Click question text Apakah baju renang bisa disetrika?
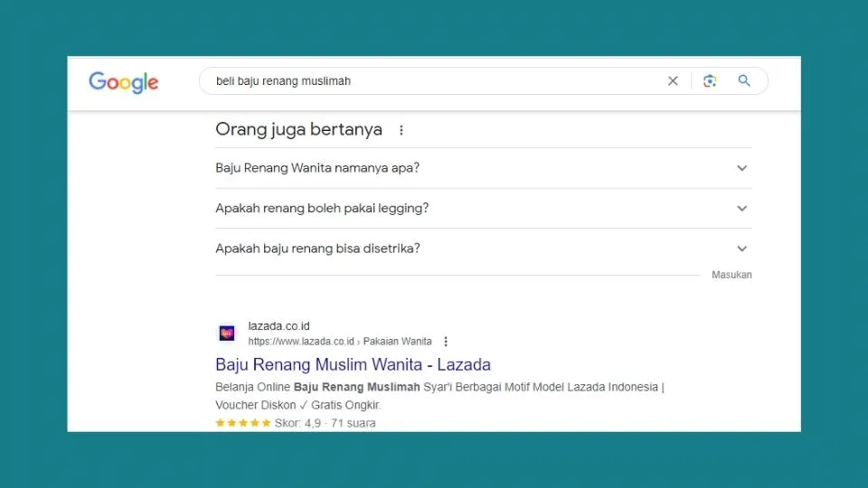This screenshot has width=868, height=488. (x=317, y=249)
